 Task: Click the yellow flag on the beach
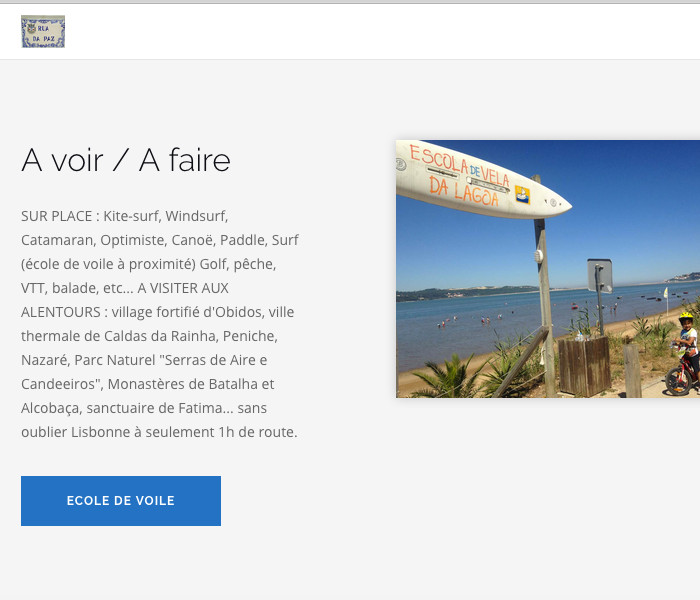(x=666, y=293)
